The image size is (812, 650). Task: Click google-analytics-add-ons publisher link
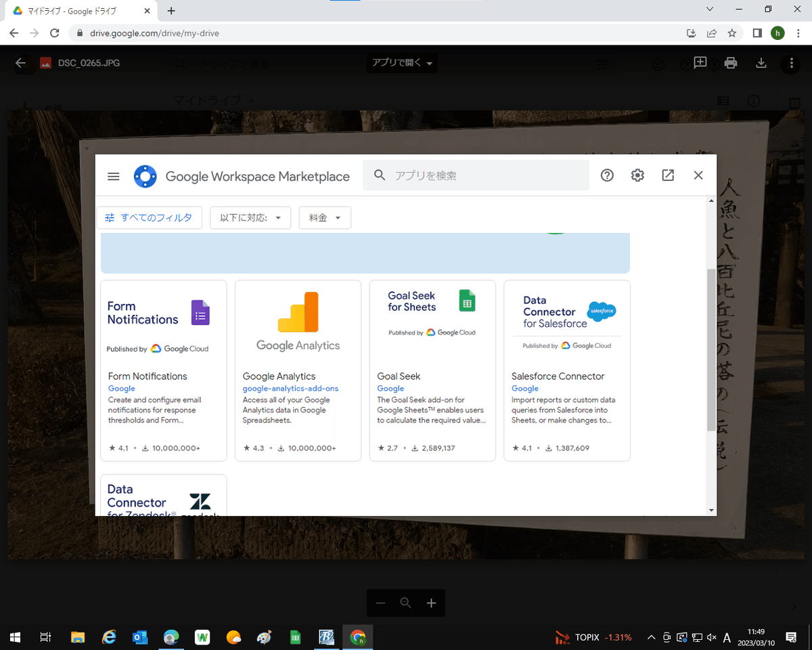pos(290,389)
